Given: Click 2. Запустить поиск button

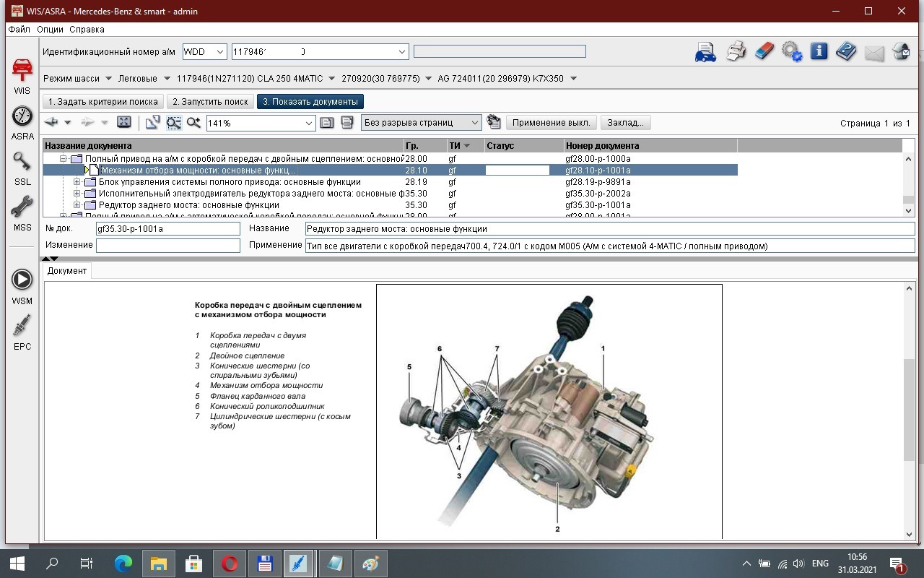Looking at the screenshot, I should (x=210, y=102).
